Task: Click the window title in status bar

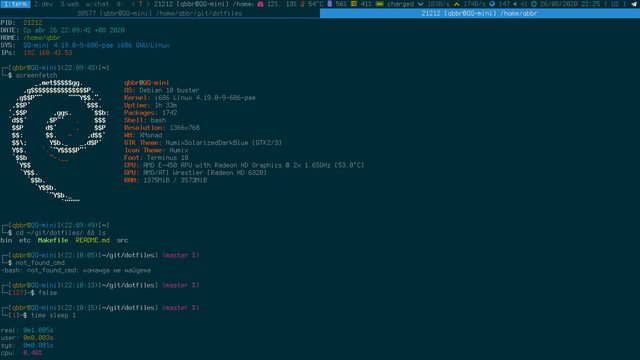Action: [203, 4]
